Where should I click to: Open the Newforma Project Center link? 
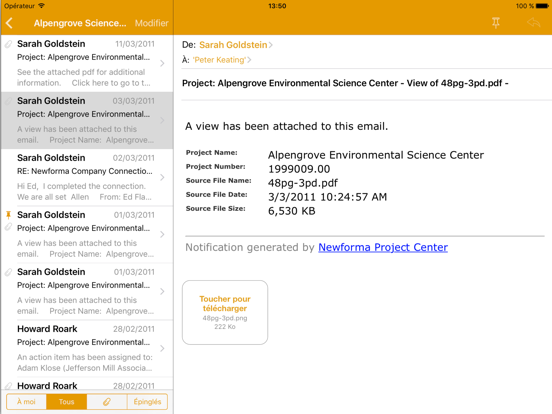(383, 247)
